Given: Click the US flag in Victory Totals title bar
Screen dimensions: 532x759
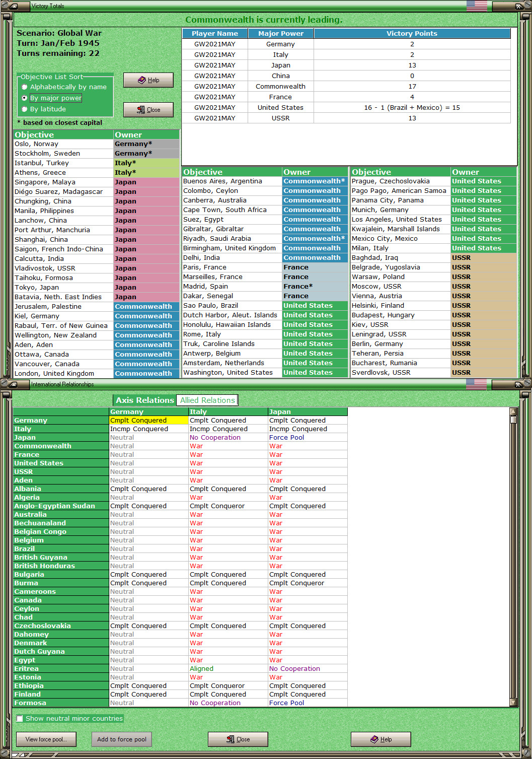Looking at the screenshot, I should [477, 6].
